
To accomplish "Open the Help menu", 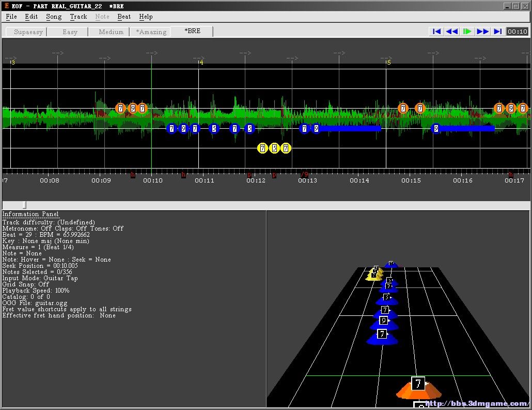I will (x=146, y=17).
